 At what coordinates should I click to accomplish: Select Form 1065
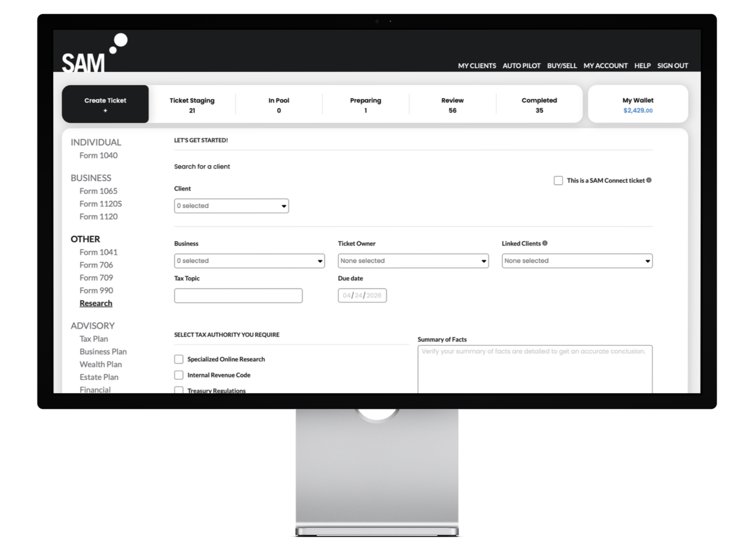click(x=99, y=191)
